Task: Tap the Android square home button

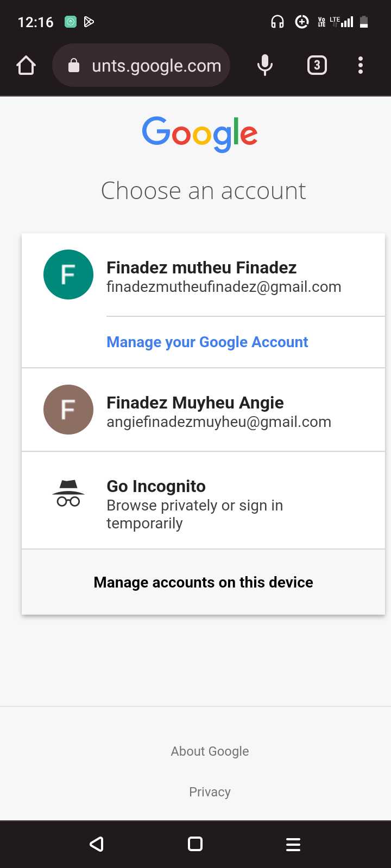Action: (x=195, y=844)
